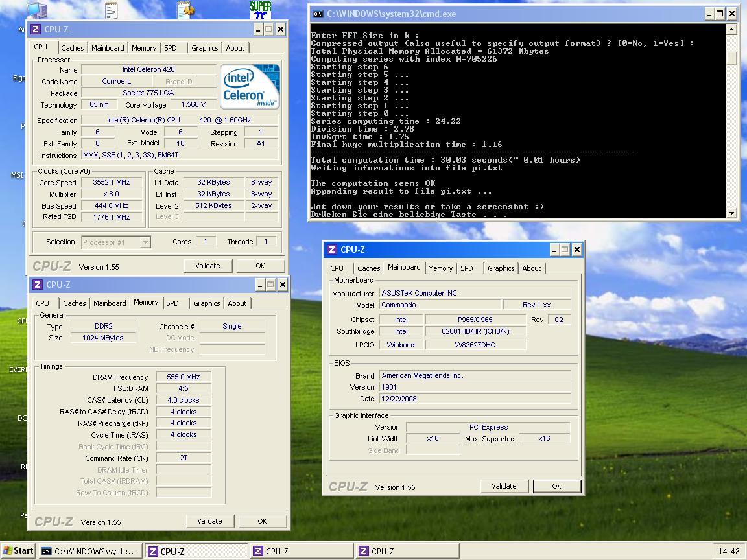
Task: Minimize the CPU-Z CPU tab window
Action: coord(257,30)
